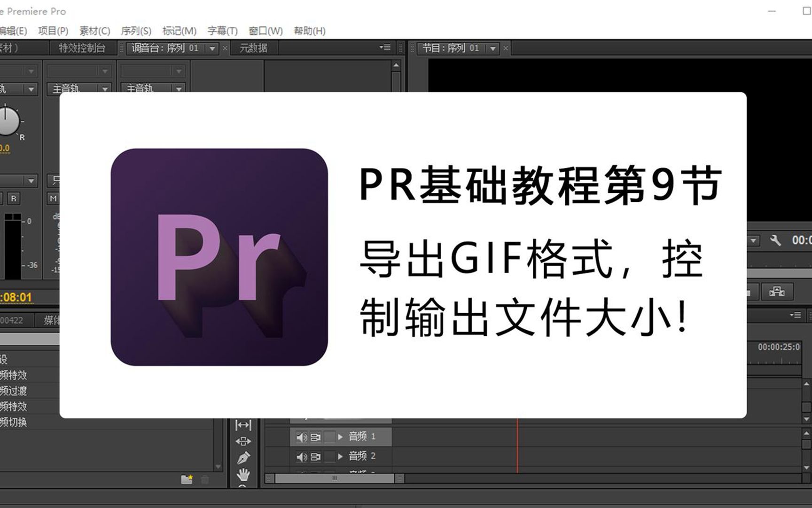812x508 pixels.
Task: Click the red playhead line in timeline
Action: click(517, 445)
